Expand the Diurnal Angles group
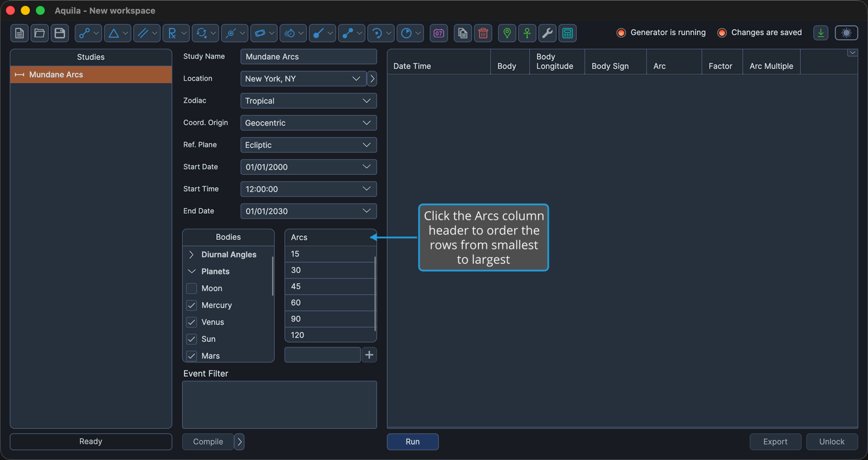Image resolution: width=868 pixels, height=460 pixels. coord(192,255)
